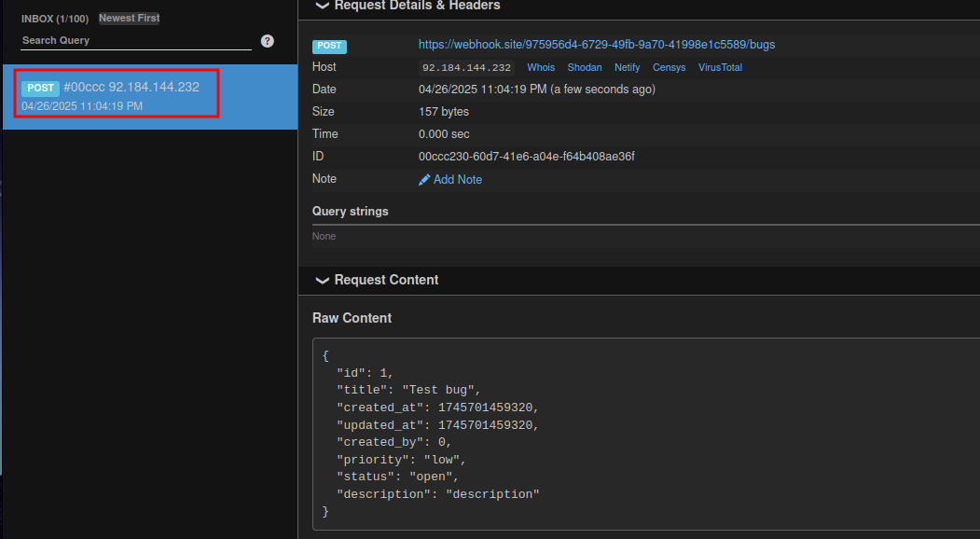The height and width of the screenshot is (539, 980).
Task: Click the "id": 1 line in raw content
Action: pyautogui.click(x=365, y=373)
